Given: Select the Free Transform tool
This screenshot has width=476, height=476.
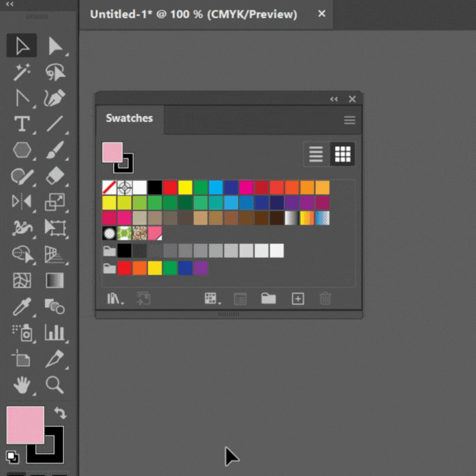Looking at the screenshot, I should pos(55,228).
